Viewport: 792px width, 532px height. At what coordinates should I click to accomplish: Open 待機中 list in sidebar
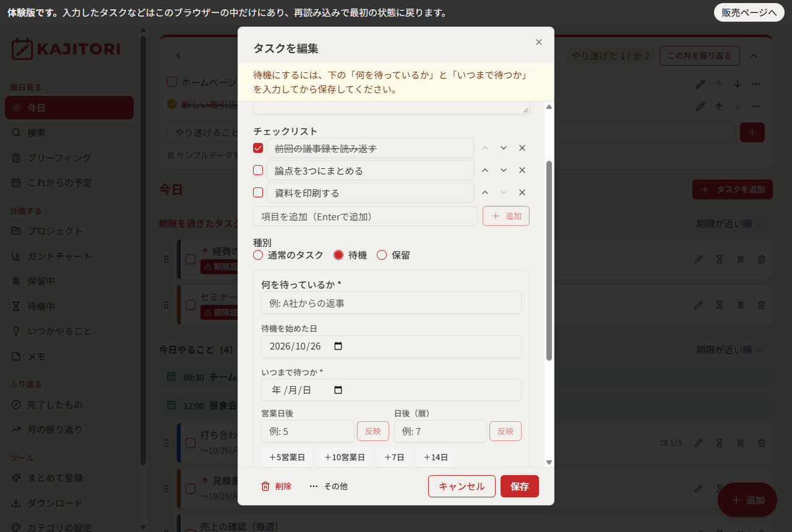click(69, 306)
